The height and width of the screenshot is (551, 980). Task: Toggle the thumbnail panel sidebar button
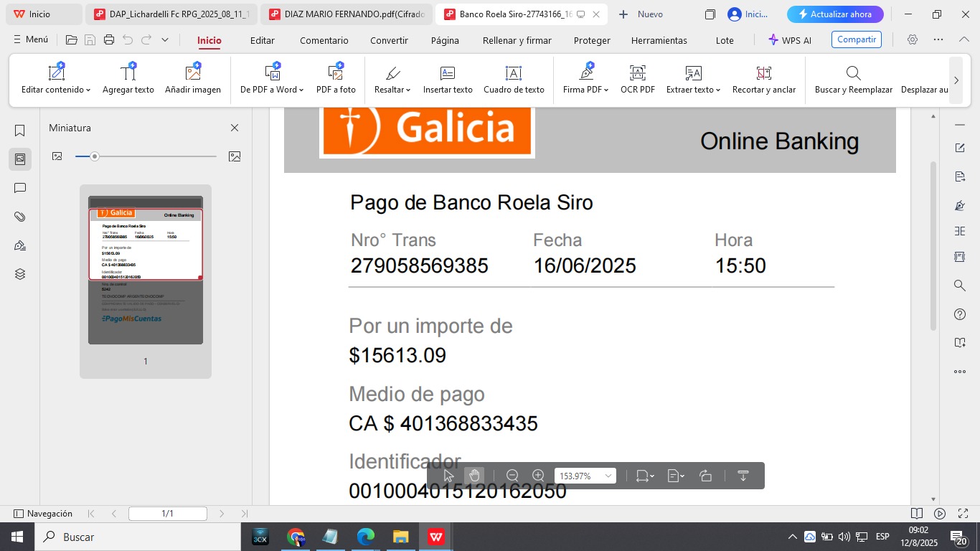(20, 159)
